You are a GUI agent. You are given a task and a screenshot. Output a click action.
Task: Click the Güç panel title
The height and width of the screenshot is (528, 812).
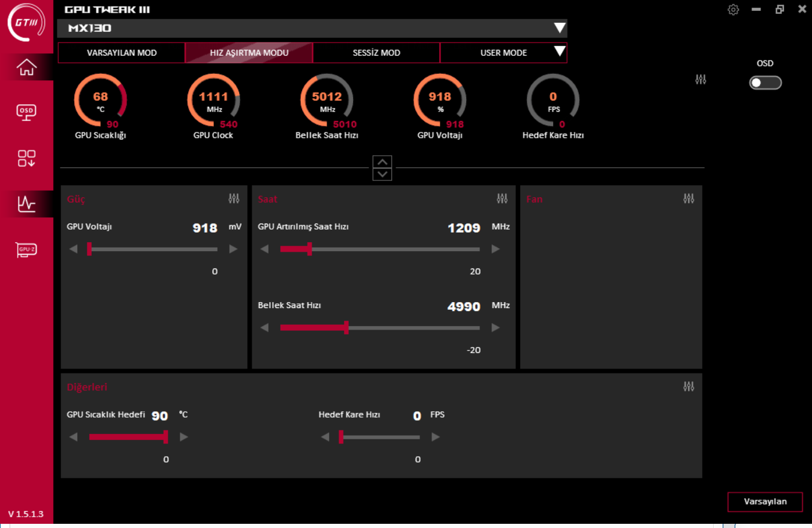(76, 199)
